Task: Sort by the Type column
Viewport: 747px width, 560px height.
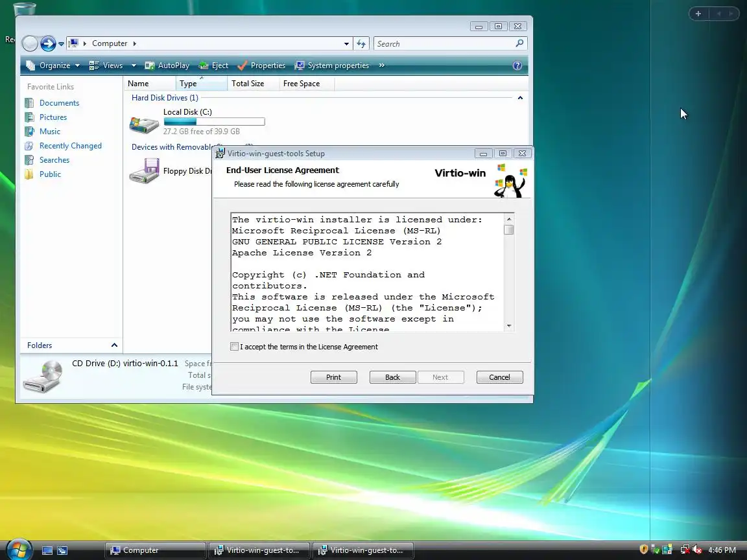Action: click(202, 84)
